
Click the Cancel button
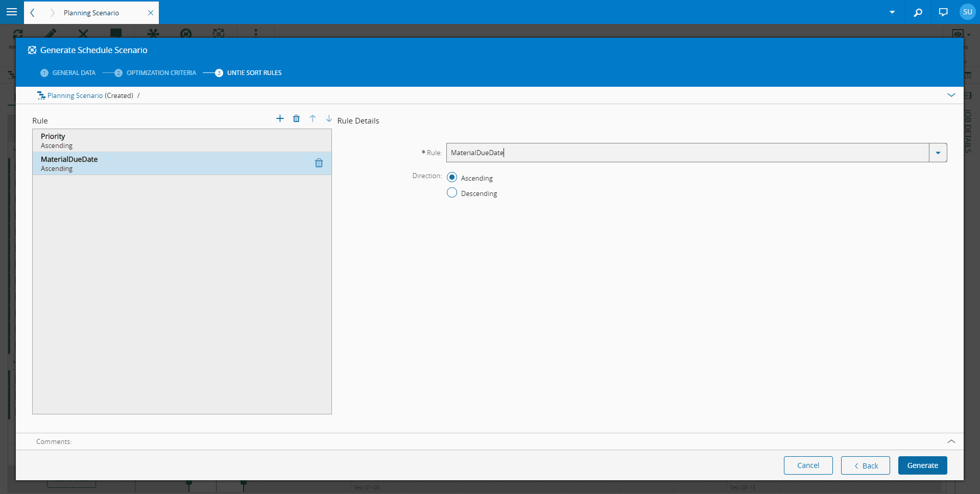pyautogui.click(x=808, y=465)
